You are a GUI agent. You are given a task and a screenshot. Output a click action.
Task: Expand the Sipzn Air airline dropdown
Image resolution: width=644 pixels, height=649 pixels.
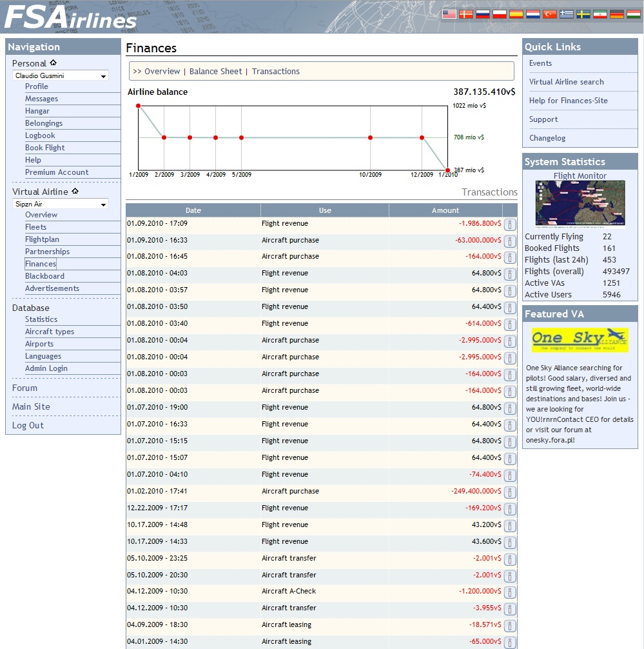61,205
